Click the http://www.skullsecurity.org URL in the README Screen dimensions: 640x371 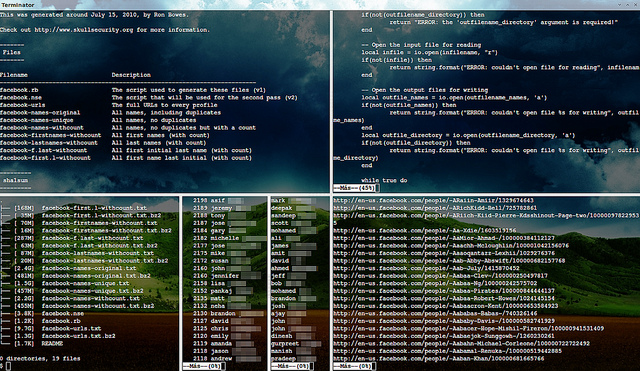84,30
